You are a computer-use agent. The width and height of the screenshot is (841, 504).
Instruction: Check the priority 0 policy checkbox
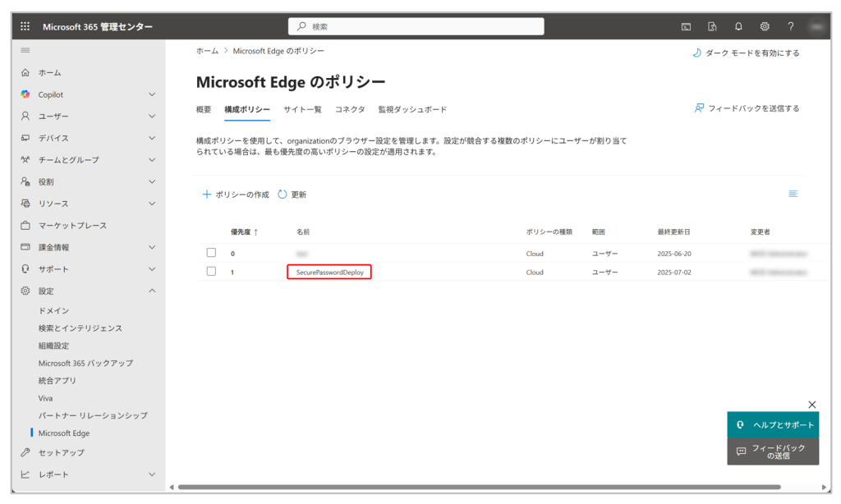pos(211,253)
